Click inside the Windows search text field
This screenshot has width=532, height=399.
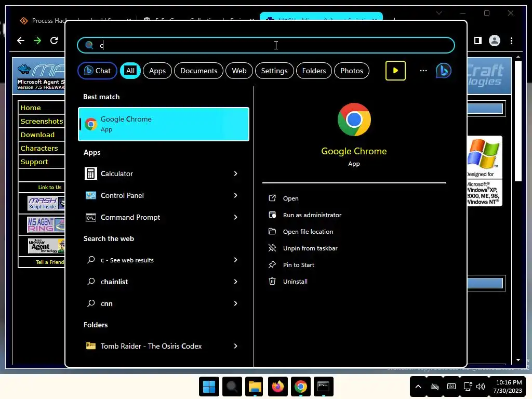(266, 45)
